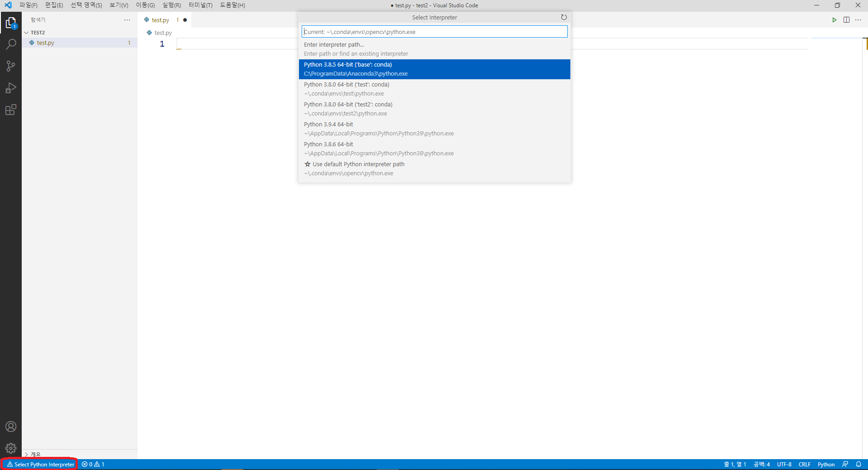
Task: Open the 파일(F) menu
Action: 28,5
